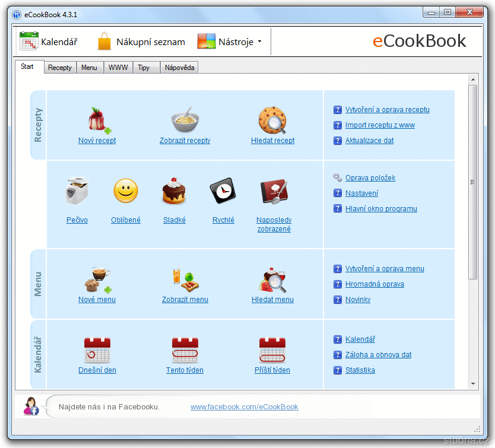This screenshot has height=448, width=495.
Task: Click the Zobrazit menu juice and toast icon
Action: pyautogui.click(x=185, y=279)
